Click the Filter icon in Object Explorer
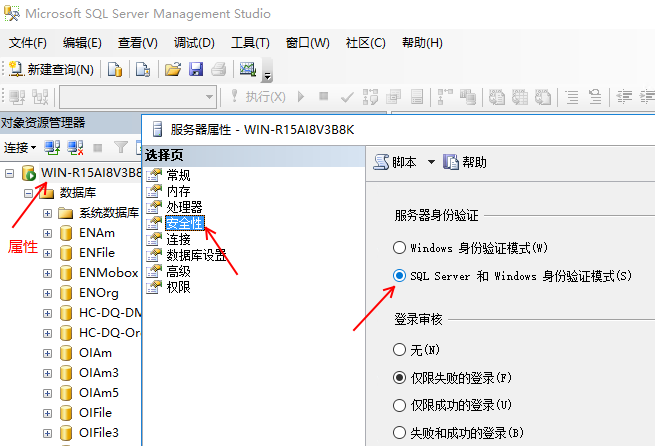 (120, 147)
